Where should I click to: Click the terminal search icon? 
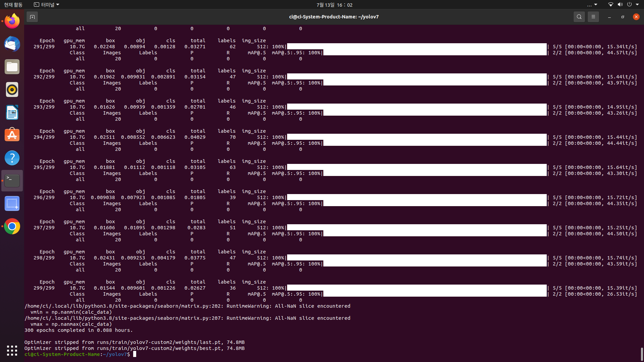pyautogui.click(x=579, y=17)
